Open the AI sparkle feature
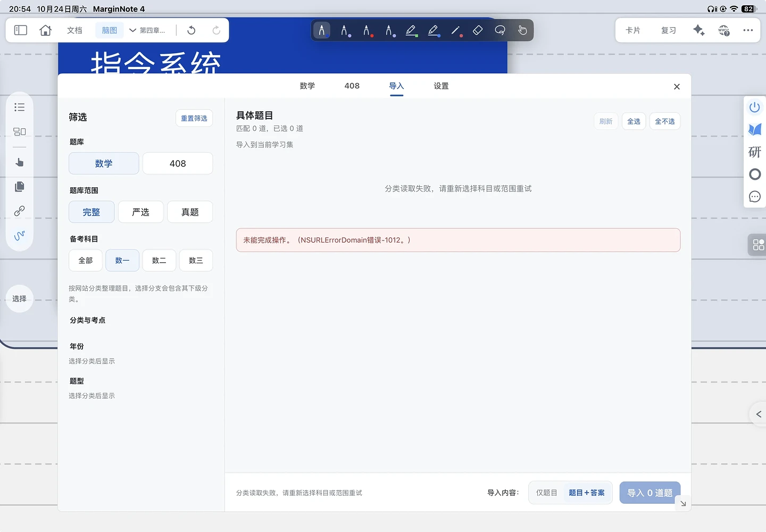The height and width of the screenshot is (532, 766). (x=699, y=30)
